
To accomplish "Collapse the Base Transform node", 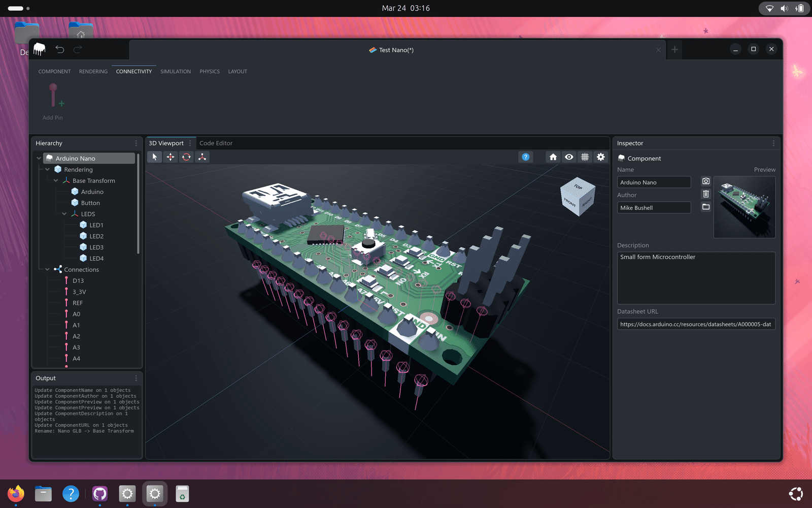I will point(56,181).
